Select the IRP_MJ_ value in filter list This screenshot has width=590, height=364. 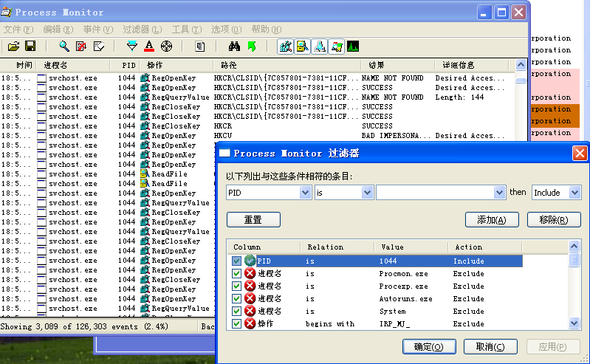(394, 323)
